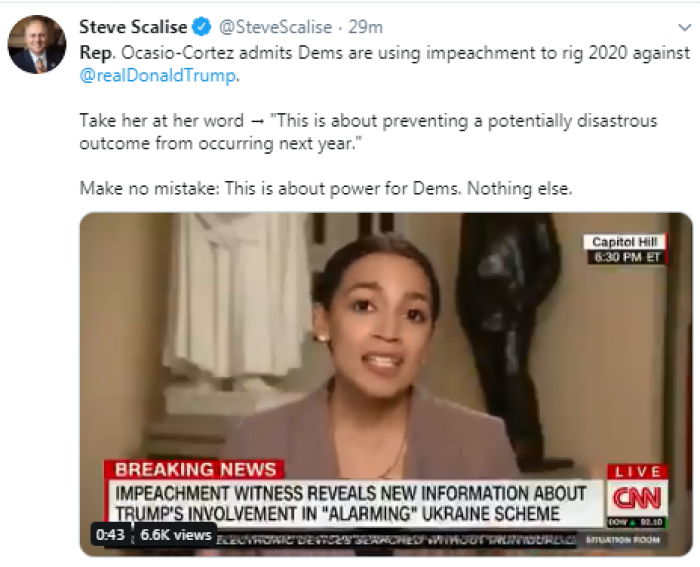Click the red LIVE badge
This screenshot has width=700, height=567.
pos(638,471)
